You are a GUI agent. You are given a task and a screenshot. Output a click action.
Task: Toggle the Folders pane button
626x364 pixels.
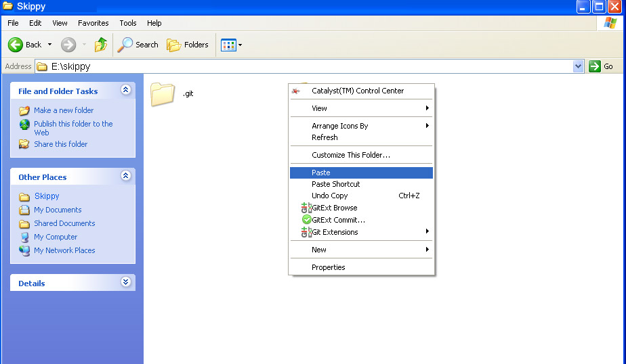[x=188, y=45]
